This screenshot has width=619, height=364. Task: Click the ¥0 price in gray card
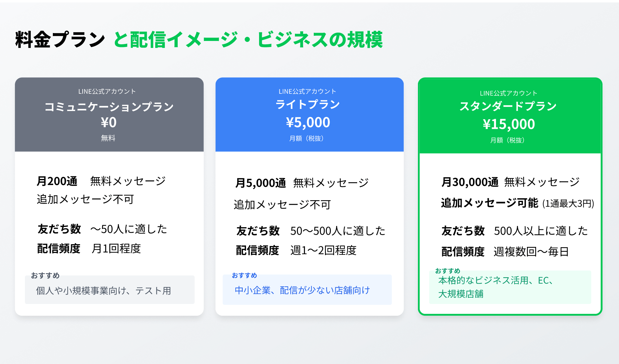(109, 122)
